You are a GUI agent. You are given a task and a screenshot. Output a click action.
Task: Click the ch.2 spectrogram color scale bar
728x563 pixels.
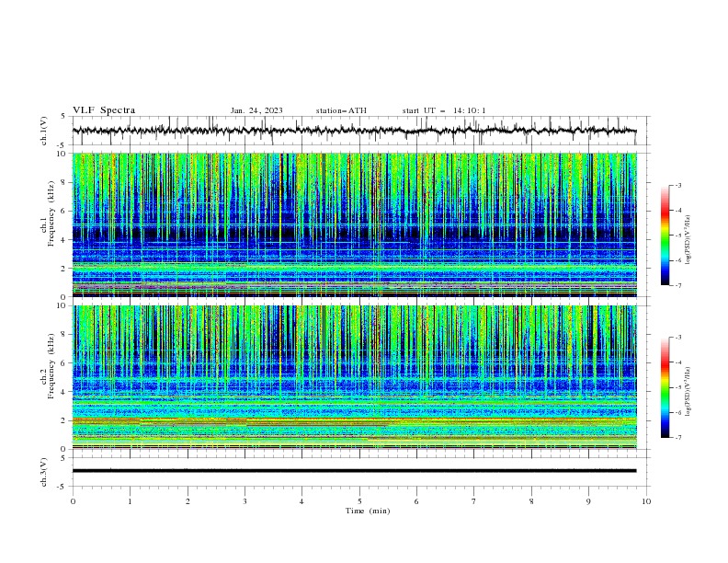665,387
